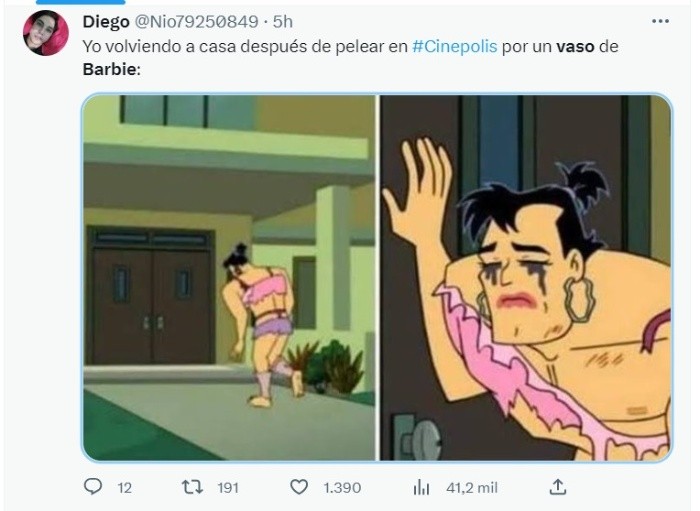Enlarge the left meme image of house exterior
The height and width of the screenshot is (511, 700).
tap(229, 277)
